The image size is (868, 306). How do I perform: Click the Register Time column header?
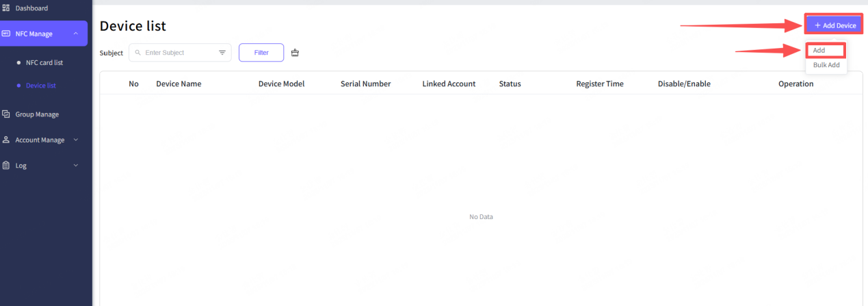tap(599, 84)
